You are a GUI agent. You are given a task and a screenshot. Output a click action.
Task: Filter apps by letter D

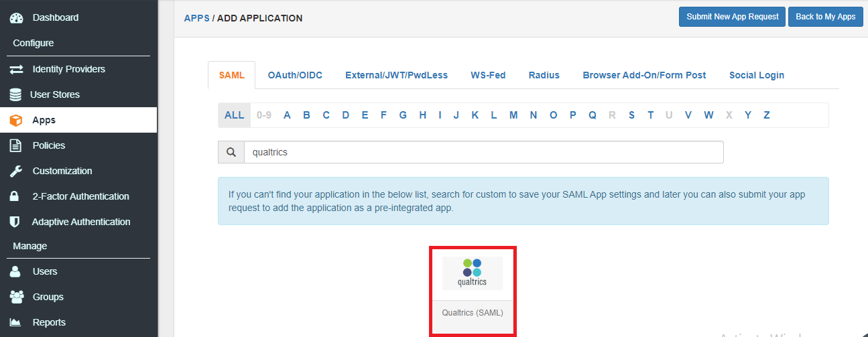pyautogui.click(x=345, y=115)
